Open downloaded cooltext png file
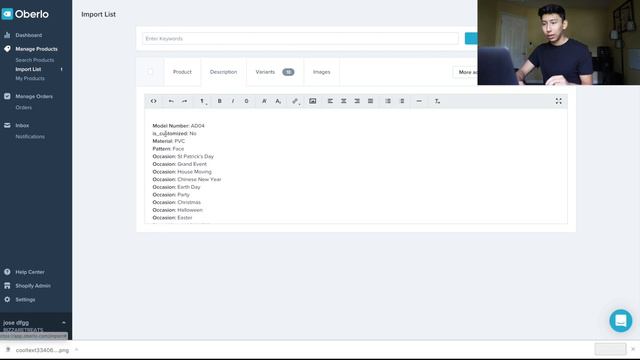The height and width of the screenshot is (360, 640). [42, 350]
